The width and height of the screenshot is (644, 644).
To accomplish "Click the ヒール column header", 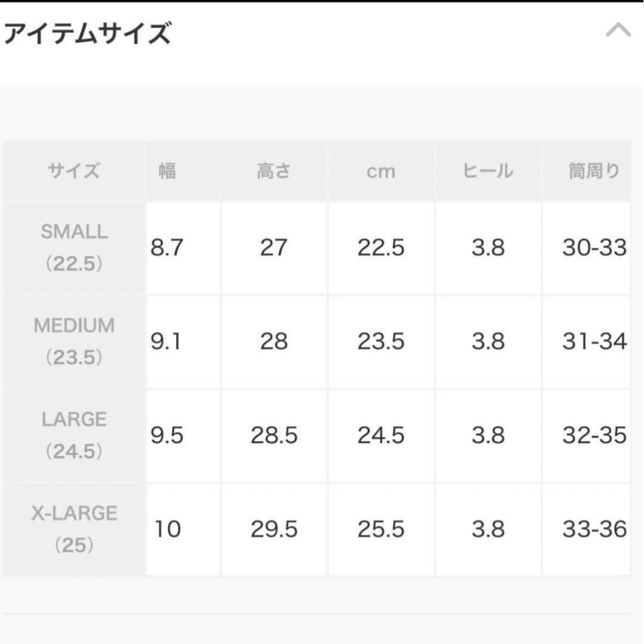I will tap(488, 171).
